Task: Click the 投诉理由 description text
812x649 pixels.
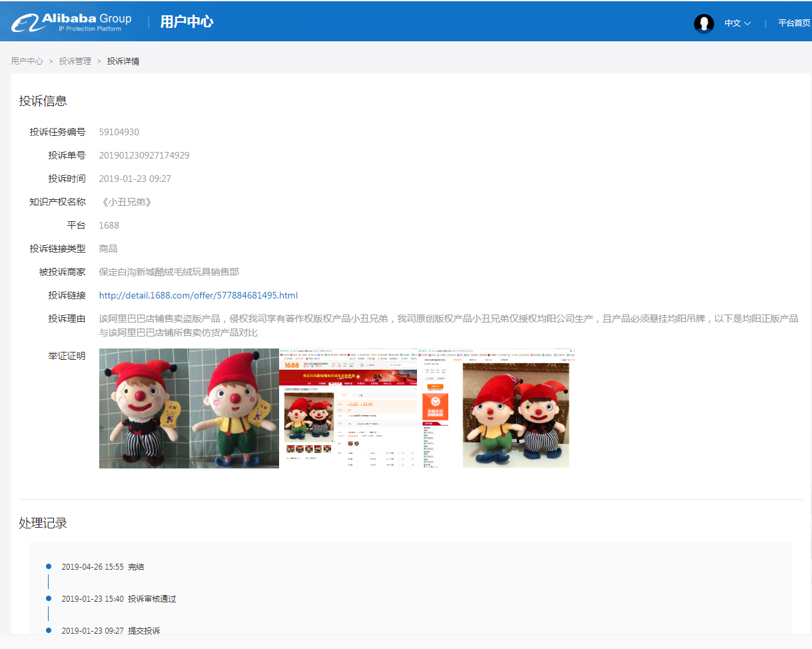Action: pos(448,325)
